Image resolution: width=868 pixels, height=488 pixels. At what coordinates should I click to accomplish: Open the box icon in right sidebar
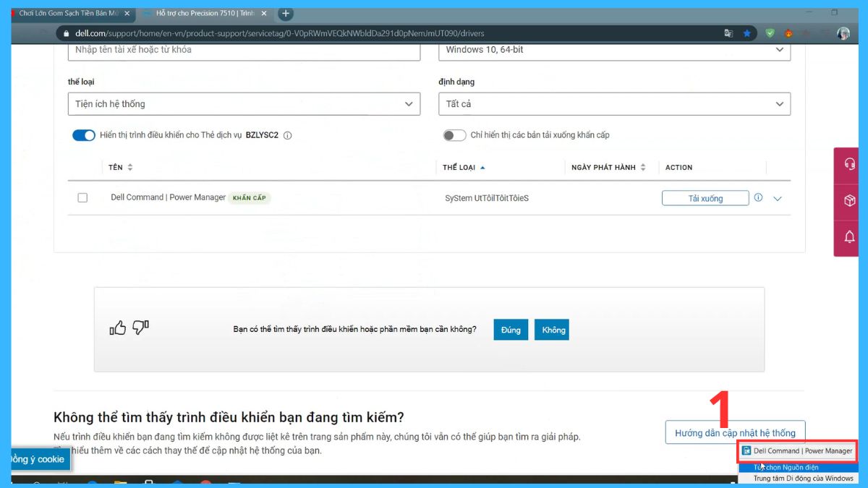coord(850,200)
